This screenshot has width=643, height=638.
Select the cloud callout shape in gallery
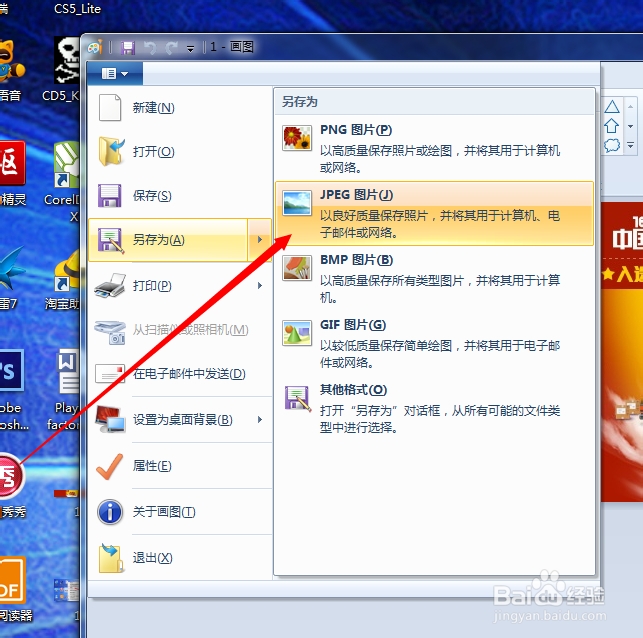(x=611, y=145)
